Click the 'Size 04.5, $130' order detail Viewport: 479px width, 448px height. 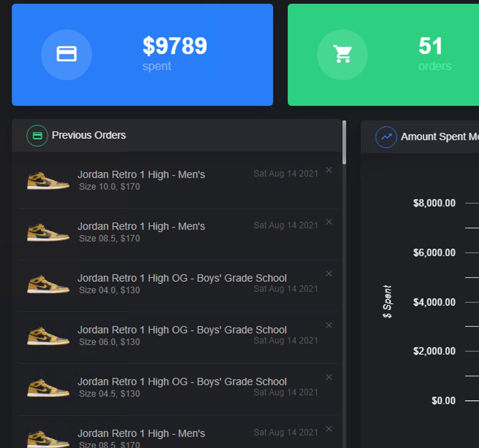click(109, 394)
